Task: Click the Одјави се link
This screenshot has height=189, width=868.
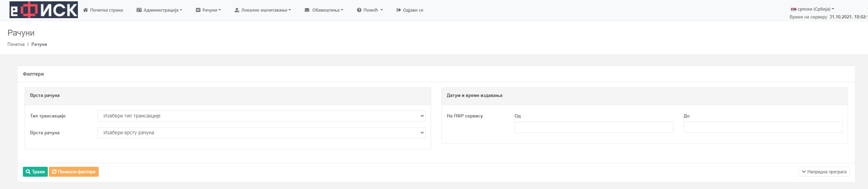Action: (410, 10)
